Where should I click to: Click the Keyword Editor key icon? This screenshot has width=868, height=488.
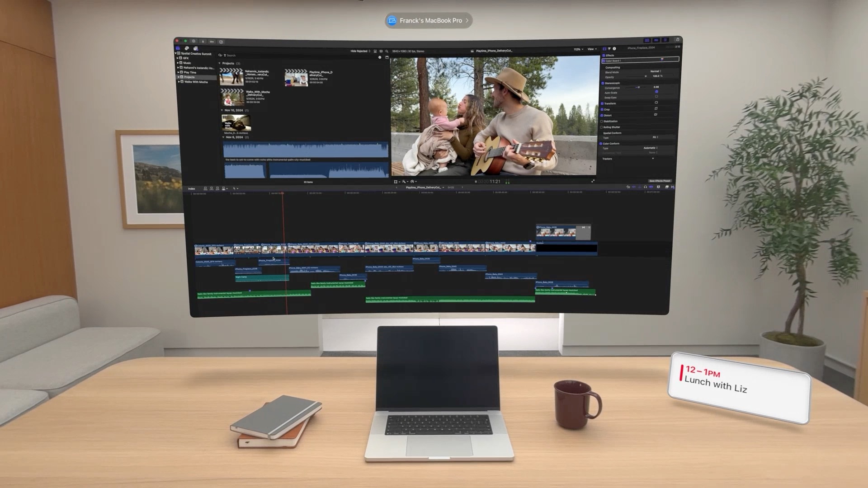click(212, 42)
